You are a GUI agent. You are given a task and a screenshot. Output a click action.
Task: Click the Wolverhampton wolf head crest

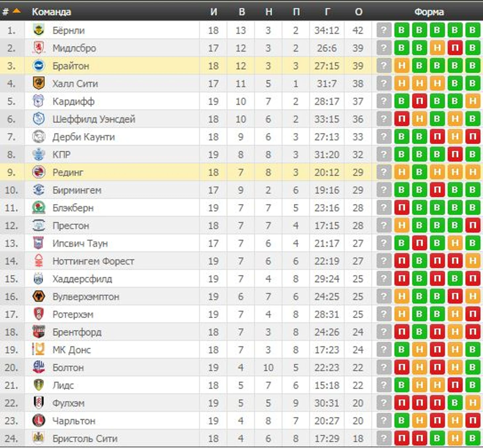(x=39, y=297)
